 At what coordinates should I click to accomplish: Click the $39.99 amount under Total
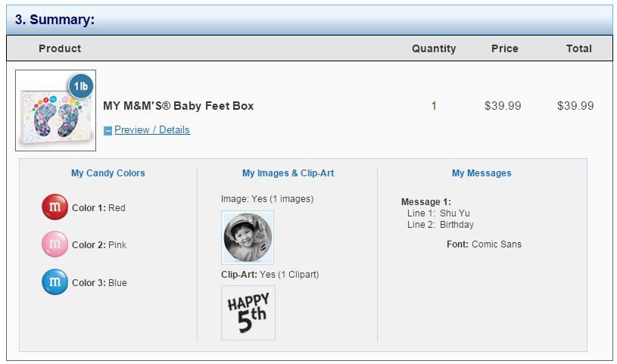point(575,106)
